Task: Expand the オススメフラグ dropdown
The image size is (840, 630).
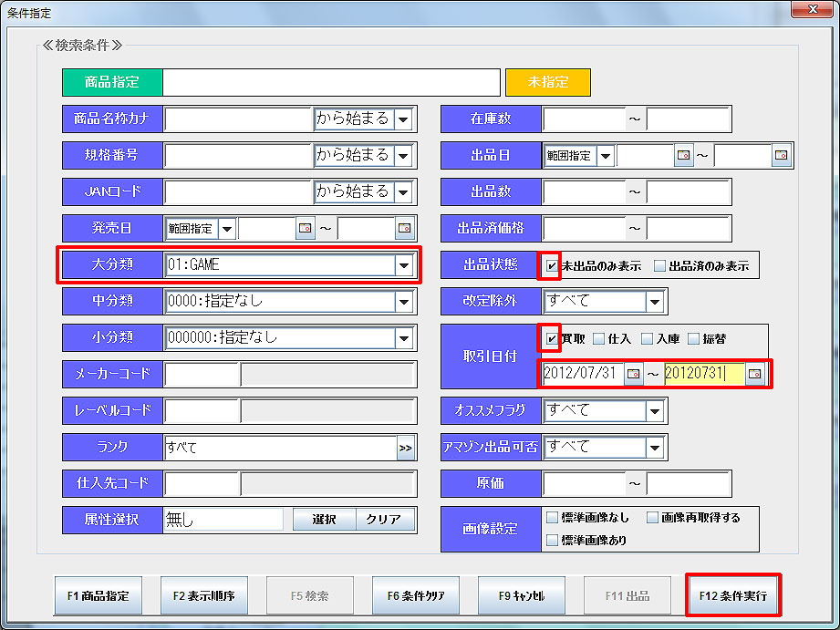Action: click(x=654, y=410)
